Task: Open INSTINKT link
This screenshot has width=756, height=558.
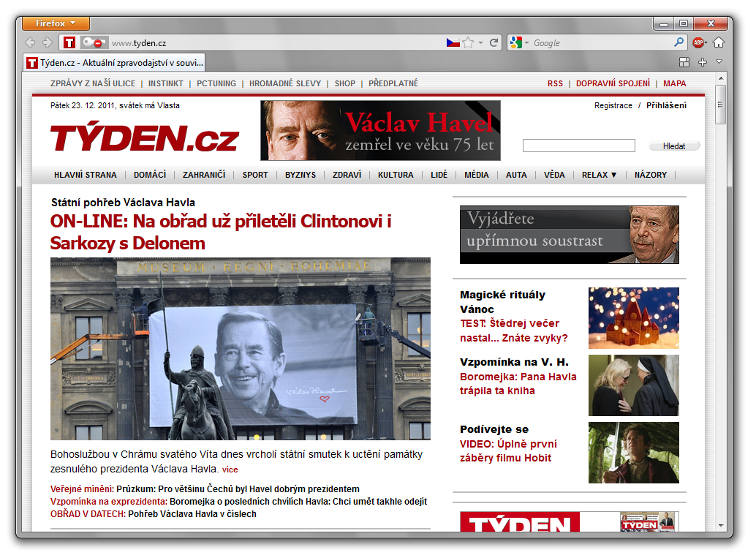Action: coord(166,83)
